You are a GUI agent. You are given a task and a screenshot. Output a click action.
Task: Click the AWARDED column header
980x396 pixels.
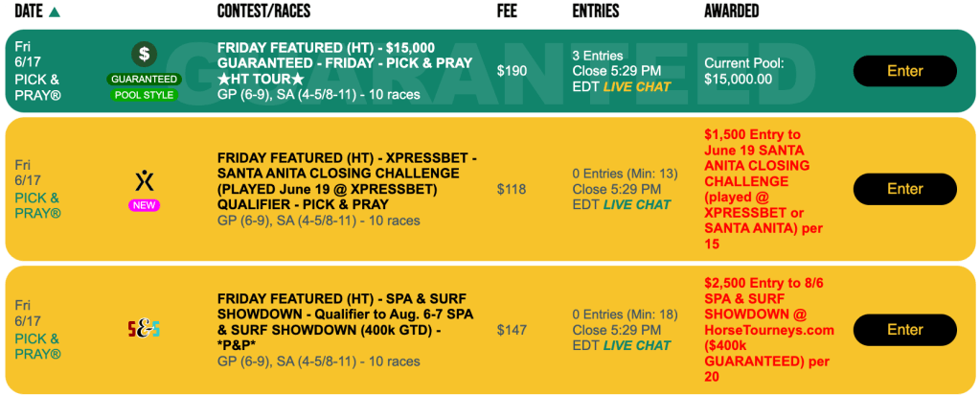(731, 12)
